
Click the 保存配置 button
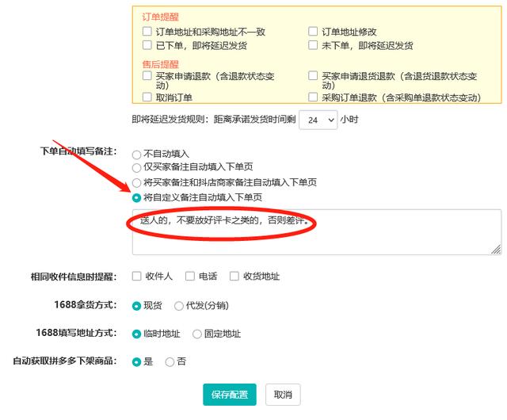(230, 395)
